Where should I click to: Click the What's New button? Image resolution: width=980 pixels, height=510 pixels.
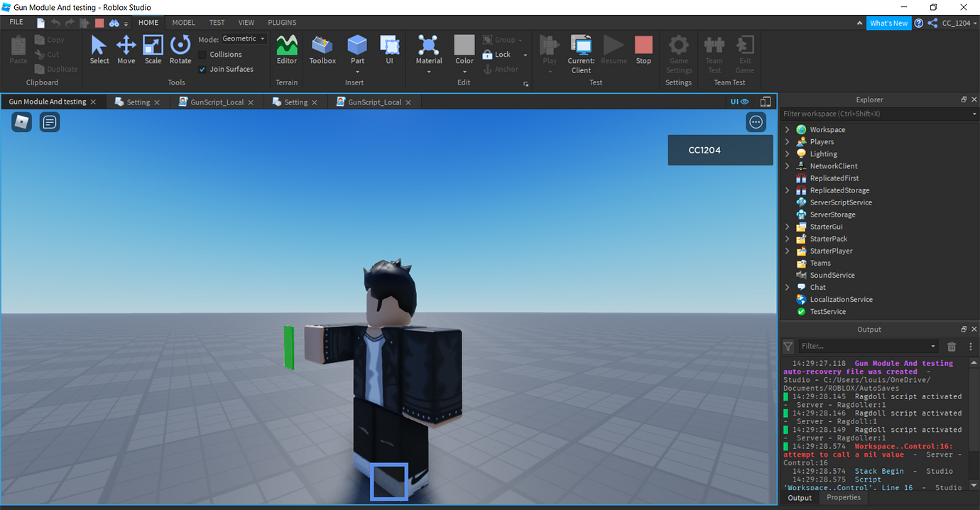[x=888, y=23]
